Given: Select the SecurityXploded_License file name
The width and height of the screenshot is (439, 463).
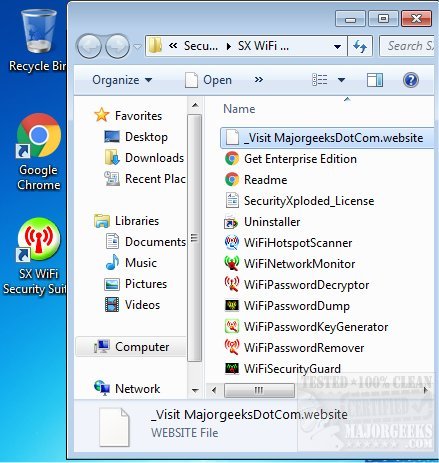Looking at the screenshot, I should tap(309, 201).
